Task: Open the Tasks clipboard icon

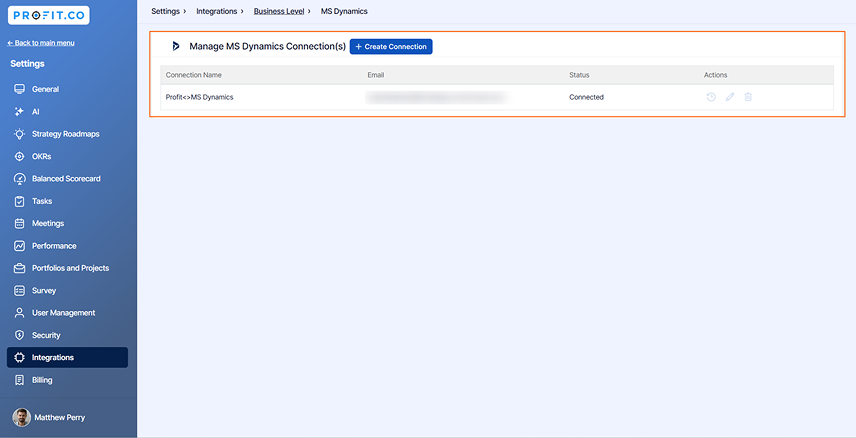Action: [20, 201]
